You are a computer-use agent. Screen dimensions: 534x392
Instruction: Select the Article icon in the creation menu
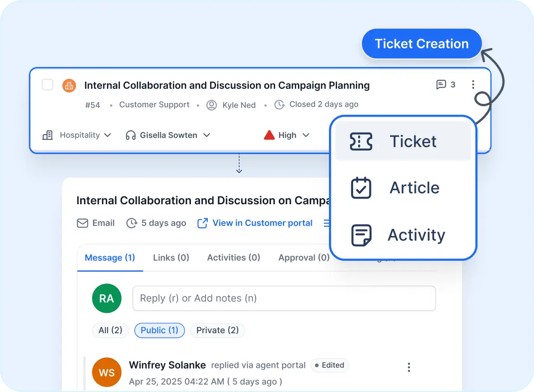361,188
